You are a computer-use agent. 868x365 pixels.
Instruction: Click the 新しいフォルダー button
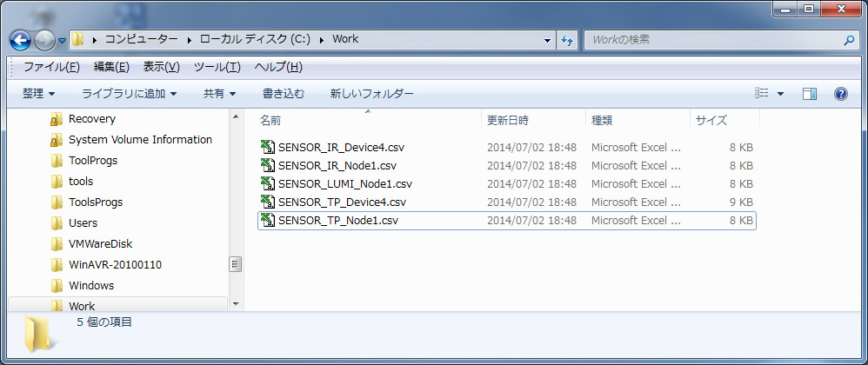(372, 94)
